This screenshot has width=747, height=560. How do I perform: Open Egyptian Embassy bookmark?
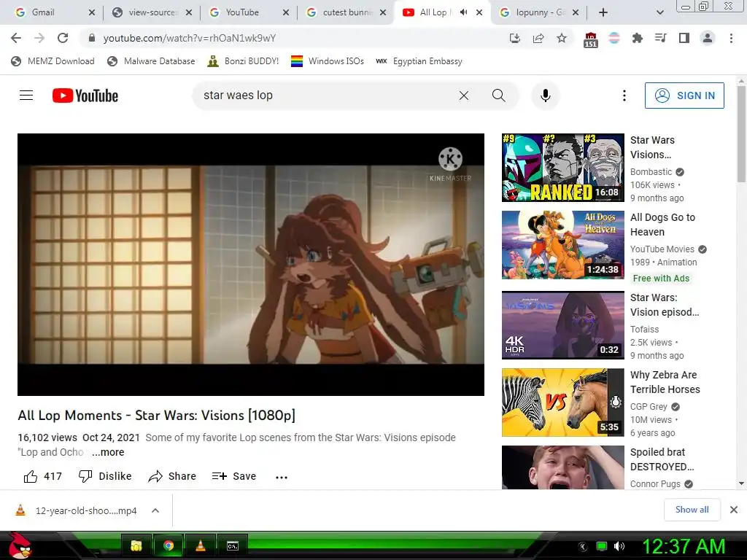click(x=419, y=61)
